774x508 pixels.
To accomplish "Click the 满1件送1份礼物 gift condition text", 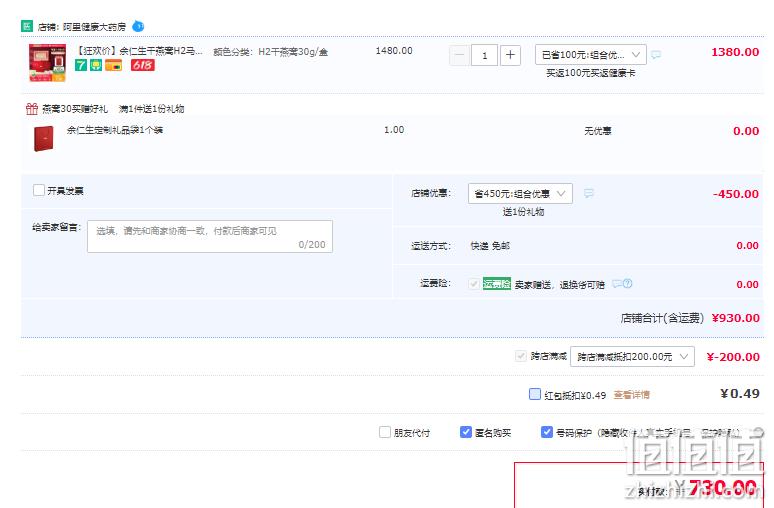I will pyautogui.click(x=152, y=109).
